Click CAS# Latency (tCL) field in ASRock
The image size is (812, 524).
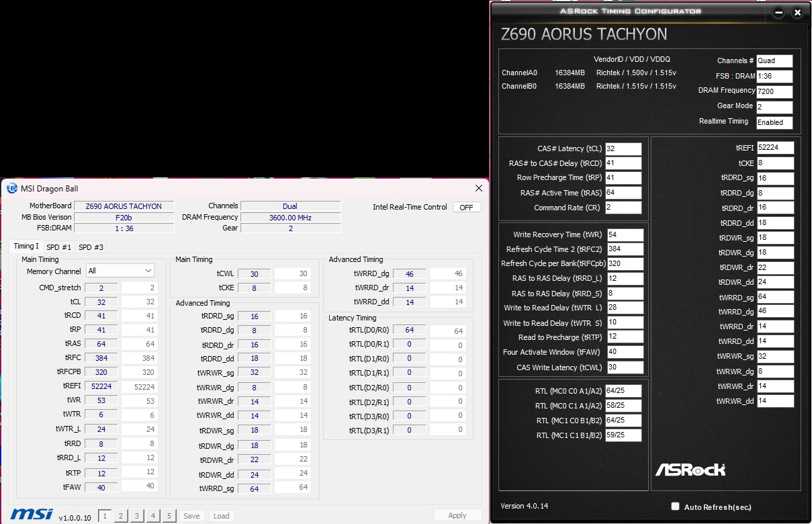point(623,148)
